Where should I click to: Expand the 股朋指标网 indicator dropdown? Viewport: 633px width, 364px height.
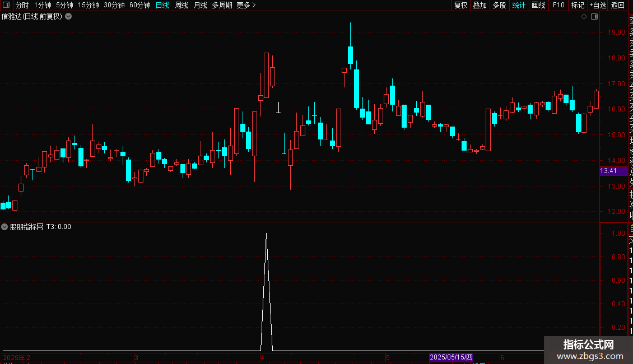click(4, 227)
